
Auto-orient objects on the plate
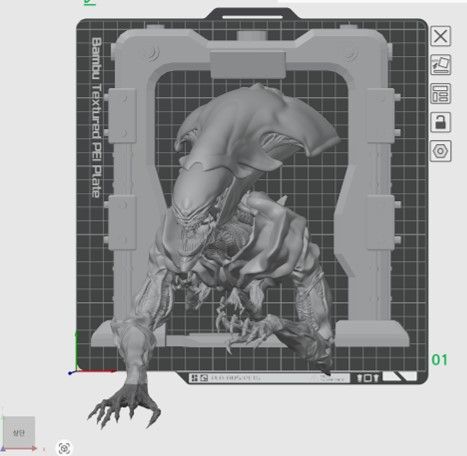tap(440, 65)
